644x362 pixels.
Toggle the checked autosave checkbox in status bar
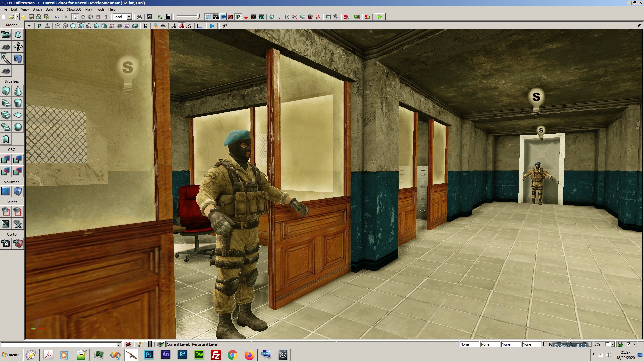[629, 344]
